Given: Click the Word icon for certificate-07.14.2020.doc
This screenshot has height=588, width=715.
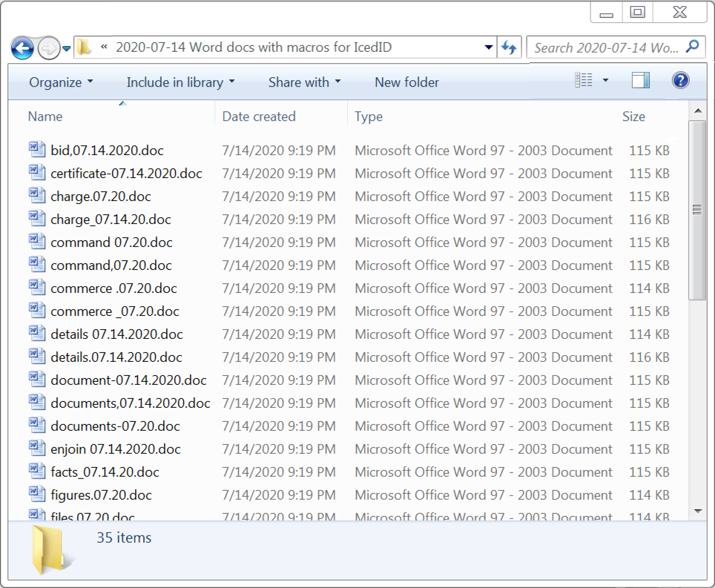Looking at the screenshot, I should (x=37, y=172).
